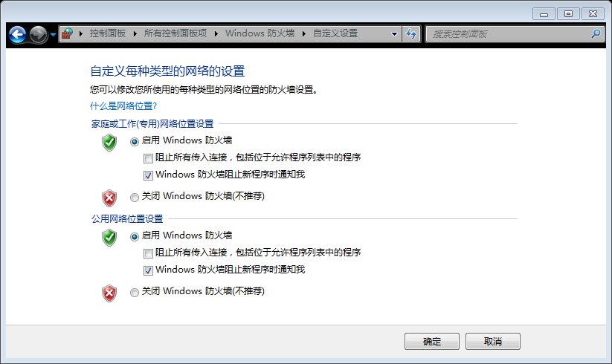Expand the arrow before 控制面板 in breadcrumb
Image resolution: width=612 pixels, height=364 pixels.
tap(81, 34)
